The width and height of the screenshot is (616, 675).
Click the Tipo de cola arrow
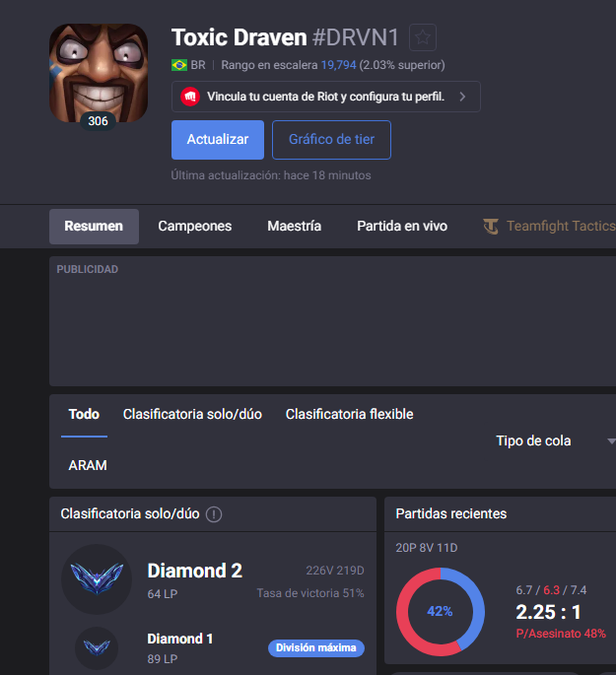(611, 441)
